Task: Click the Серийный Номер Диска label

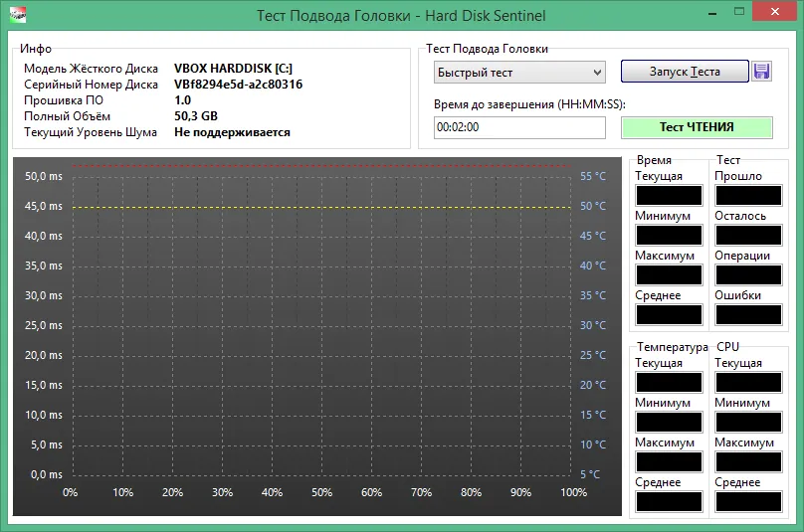Action: 91,85
